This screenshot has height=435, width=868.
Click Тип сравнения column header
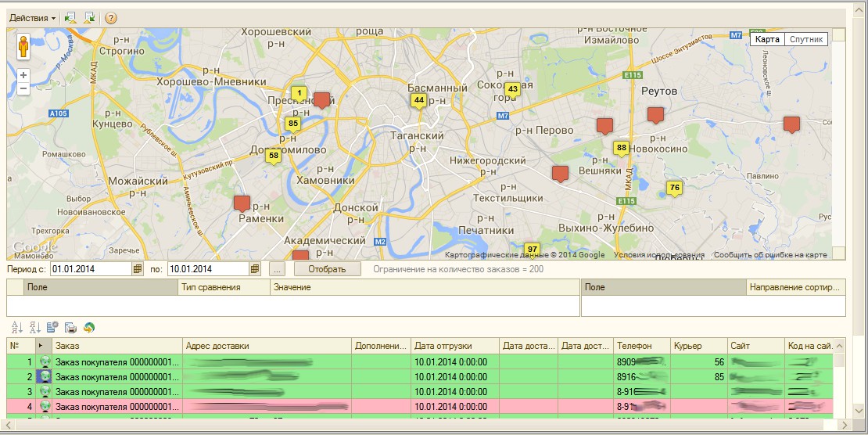click(x=224, y=287)
